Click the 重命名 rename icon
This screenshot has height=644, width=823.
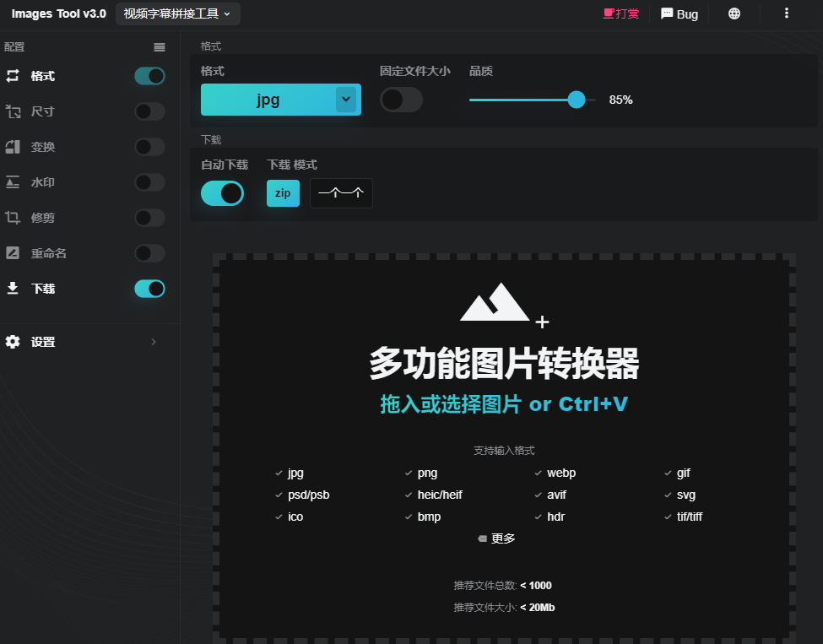click(x=13, y=253)
